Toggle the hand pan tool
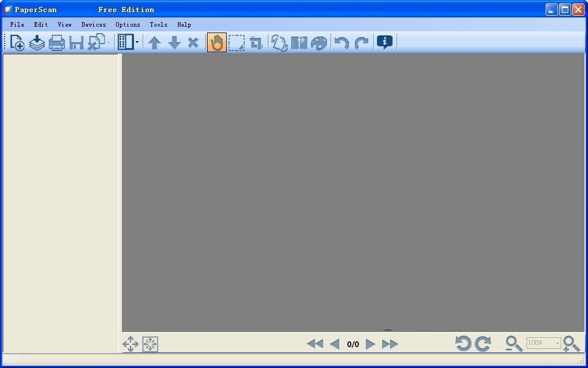 [217, 42]
